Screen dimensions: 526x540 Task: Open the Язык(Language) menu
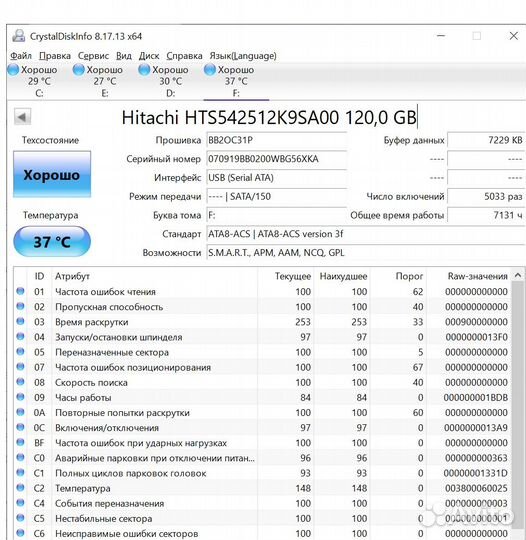243,56
